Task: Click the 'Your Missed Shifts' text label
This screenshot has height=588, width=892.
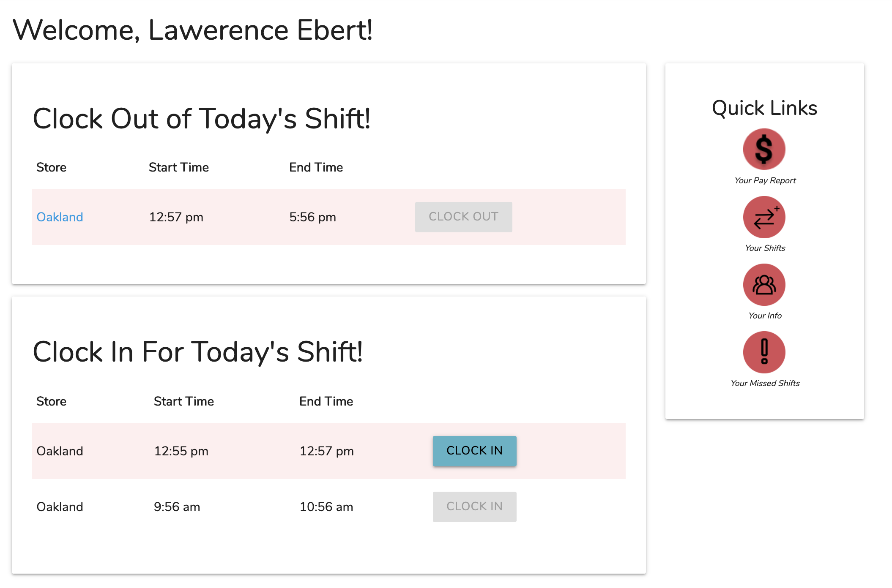Action: pos(765,383)
